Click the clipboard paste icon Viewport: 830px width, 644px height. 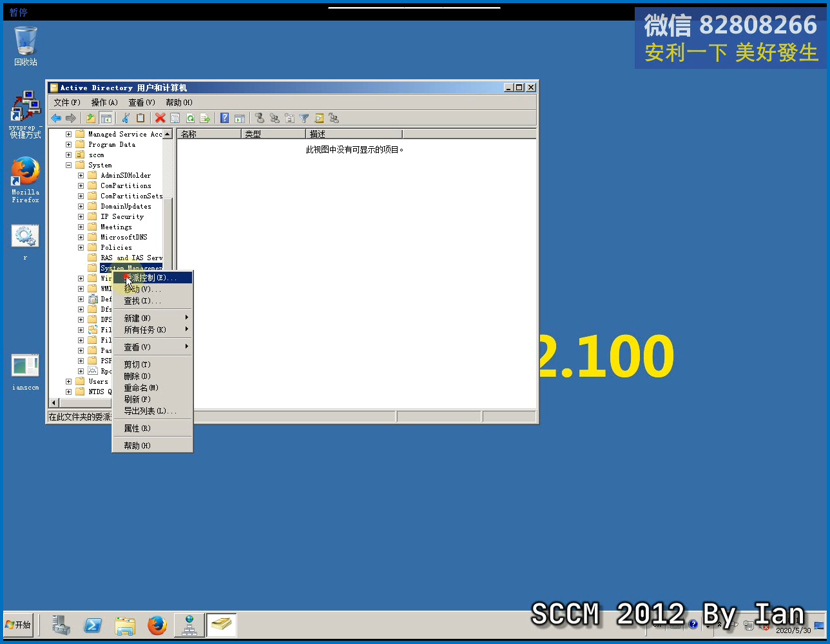pos(140,118)
